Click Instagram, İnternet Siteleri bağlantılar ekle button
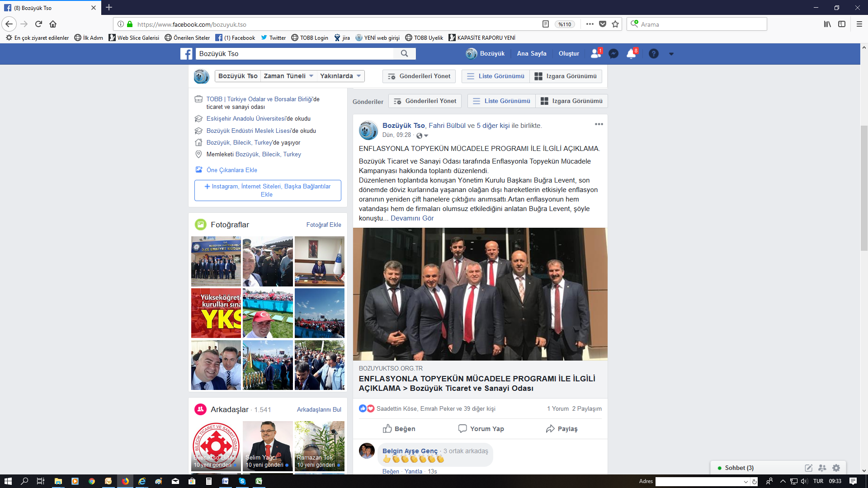This screenshot has height=488, width=868. click(268, 190)
